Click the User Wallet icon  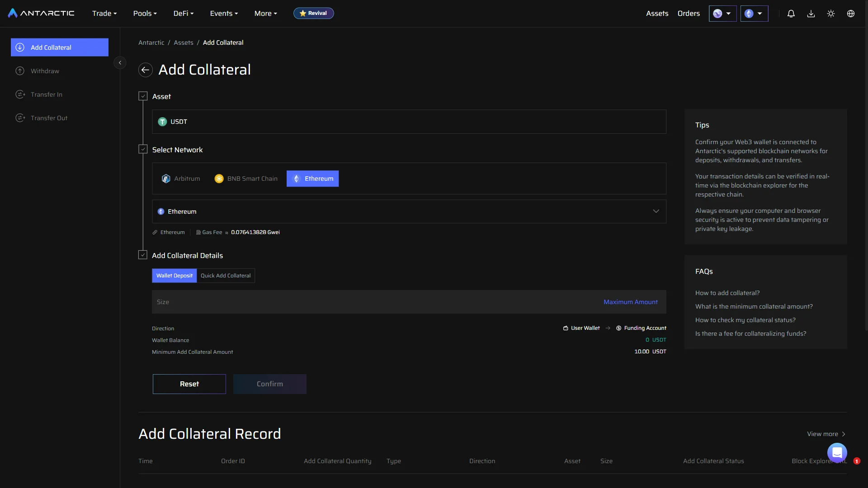click(x=566, y=328)
